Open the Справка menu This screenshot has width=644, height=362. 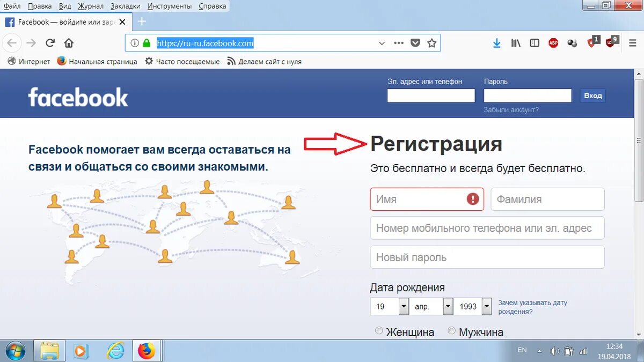(x=212, y=6)
